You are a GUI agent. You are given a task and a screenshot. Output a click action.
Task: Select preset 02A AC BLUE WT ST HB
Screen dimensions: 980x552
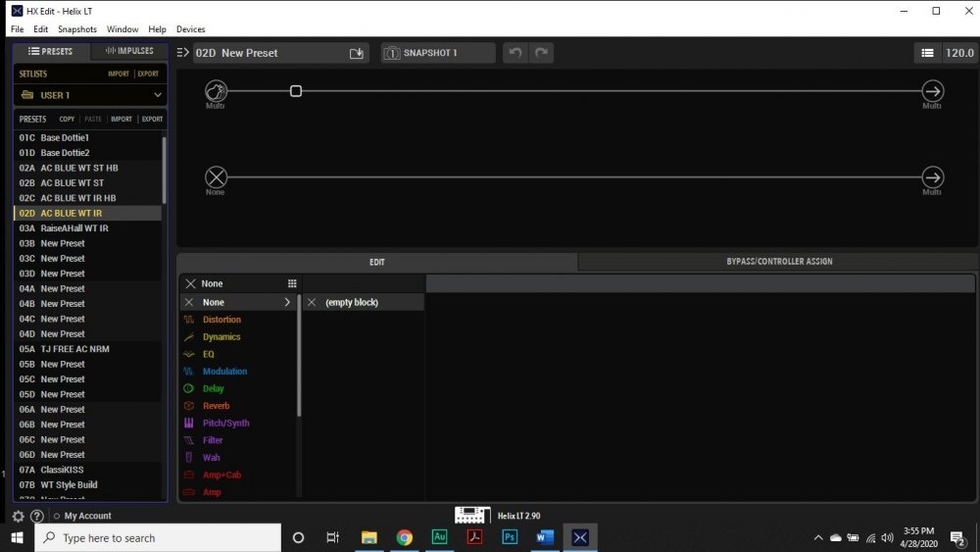87,168
